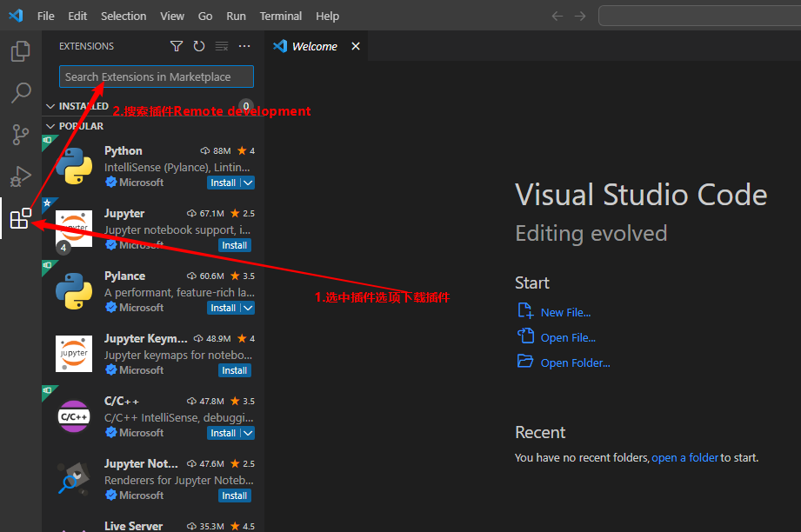Open Install dropdown arrow for C/C++
This screenshot has height=532, width=801.
coord(248,433)
